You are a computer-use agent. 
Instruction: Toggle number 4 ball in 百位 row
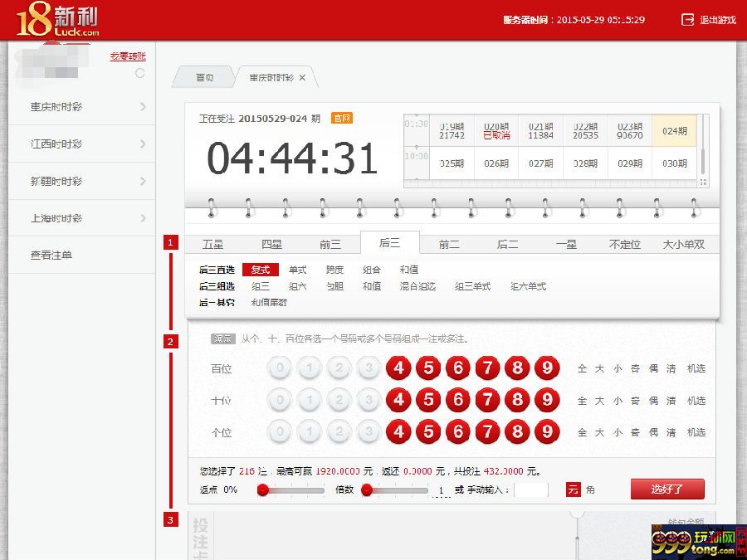pyautogui.click(x=398, y=368)
